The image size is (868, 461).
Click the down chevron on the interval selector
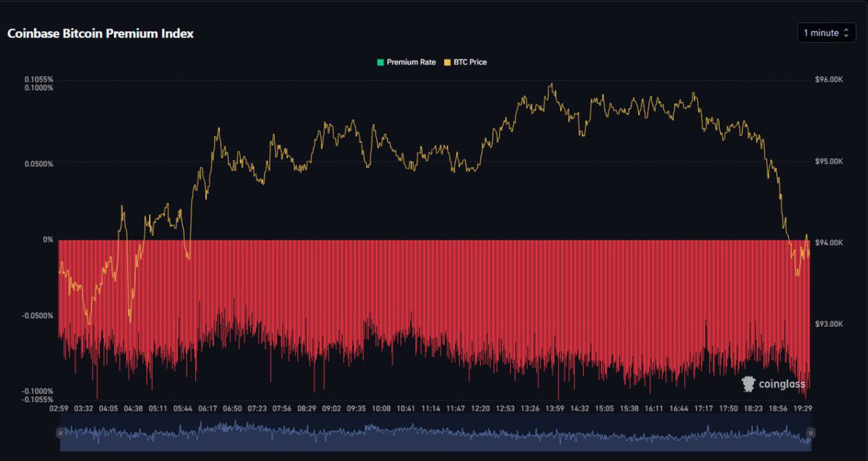pyautogui.click(x=846, y=35)
